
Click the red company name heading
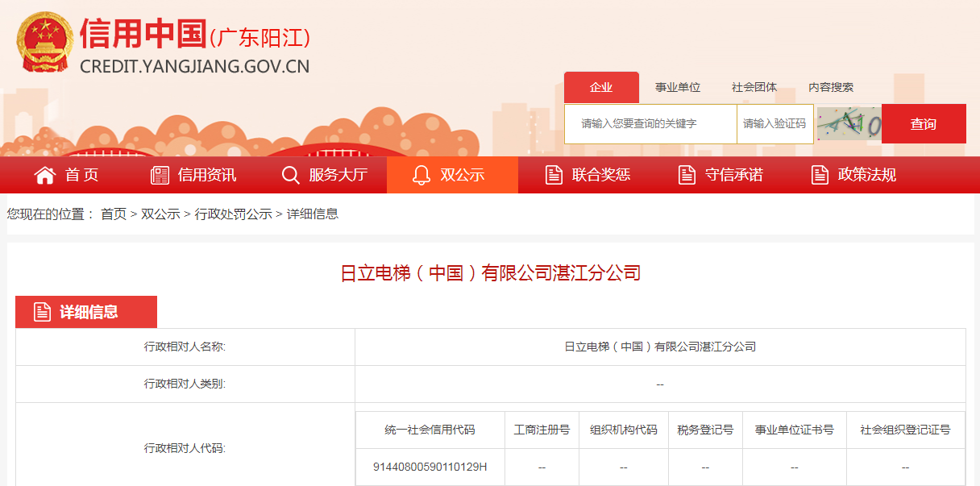point(490,273)
